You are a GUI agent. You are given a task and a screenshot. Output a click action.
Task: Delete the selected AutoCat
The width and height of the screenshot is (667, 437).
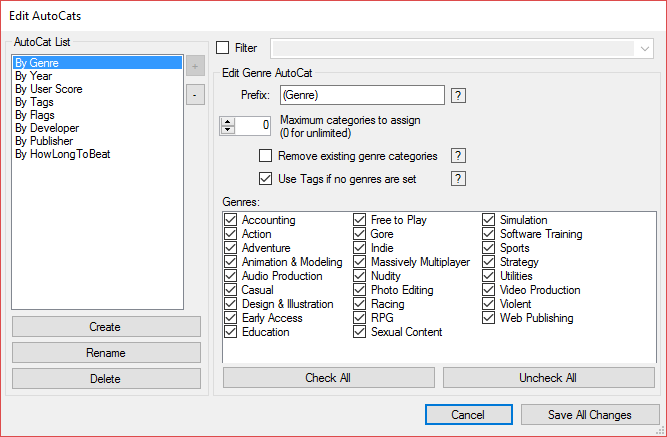point(106,379)
